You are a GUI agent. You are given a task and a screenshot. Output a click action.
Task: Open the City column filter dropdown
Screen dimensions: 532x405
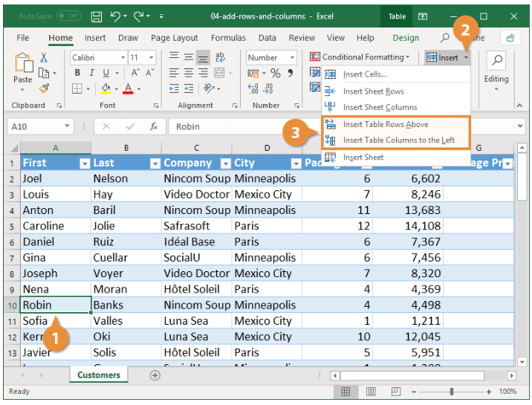pos(296,163)
